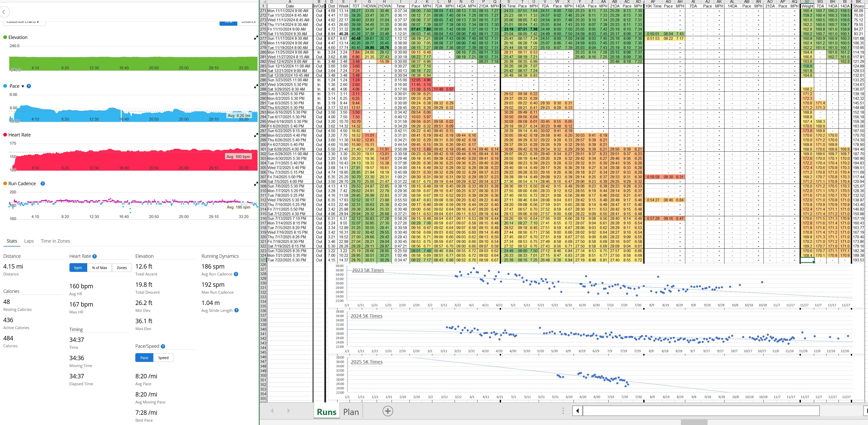Select % of Max heart rate display
This screenshot has height=425, width=868.
click(100, 268)
